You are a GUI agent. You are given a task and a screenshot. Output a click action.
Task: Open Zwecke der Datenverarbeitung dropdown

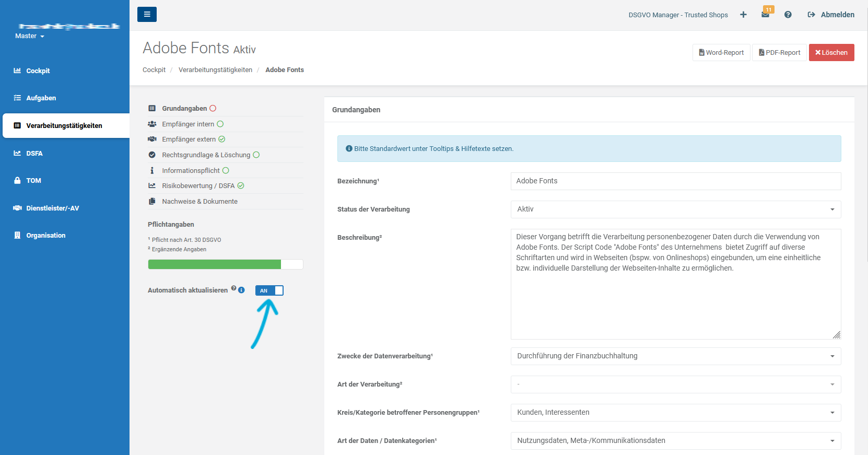[x=676, y=356]
